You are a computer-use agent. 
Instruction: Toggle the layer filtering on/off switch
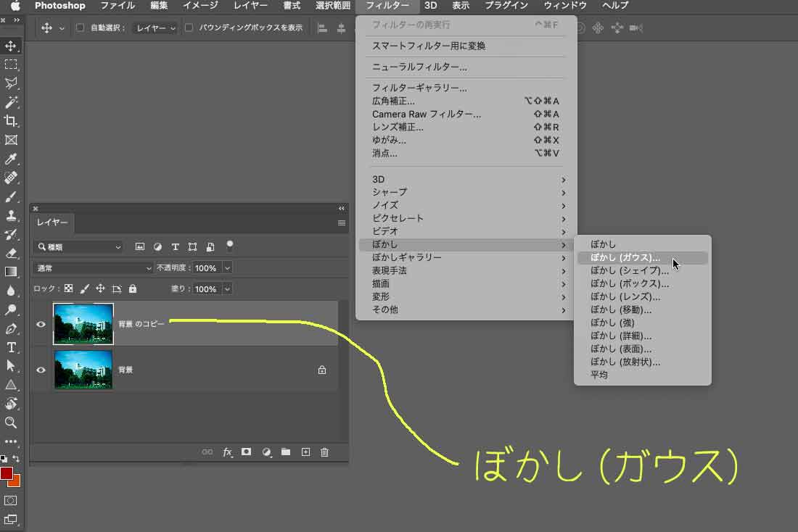[x=229, y=246]
